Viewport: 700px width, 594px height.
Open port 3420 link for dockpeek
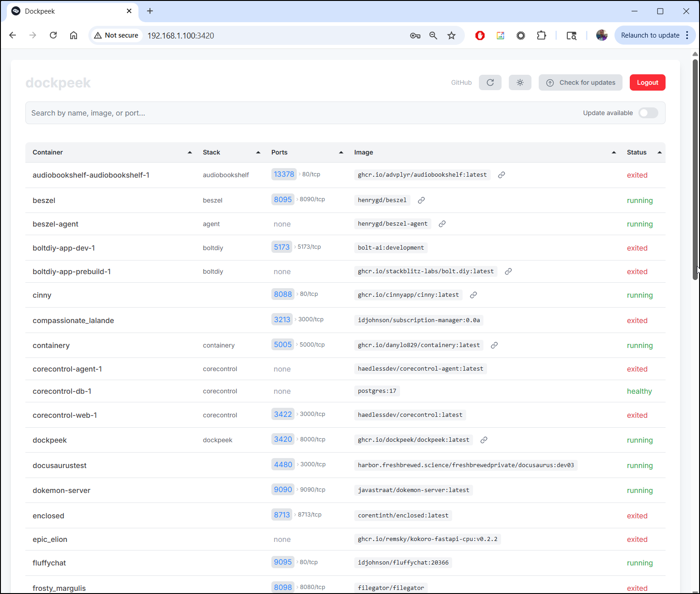283,439
